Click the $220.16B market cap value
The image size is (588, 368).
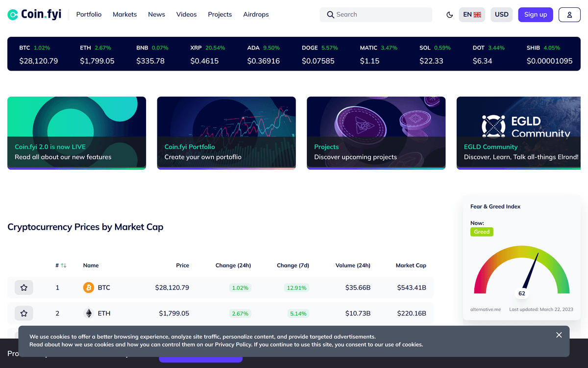[x=412, y=313]
